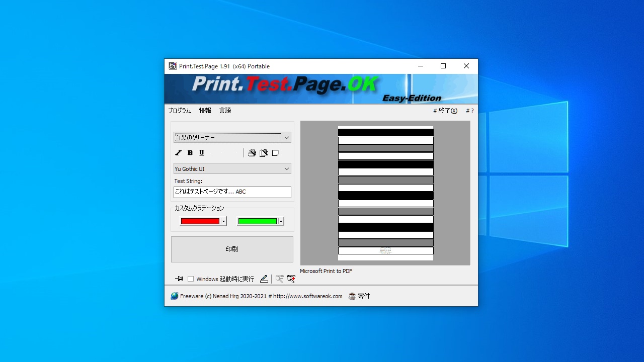This screenshot has height=362, width=644.
Task: Toggle italic text formatting
Action: pyautogui.click(x=178, y=153)
